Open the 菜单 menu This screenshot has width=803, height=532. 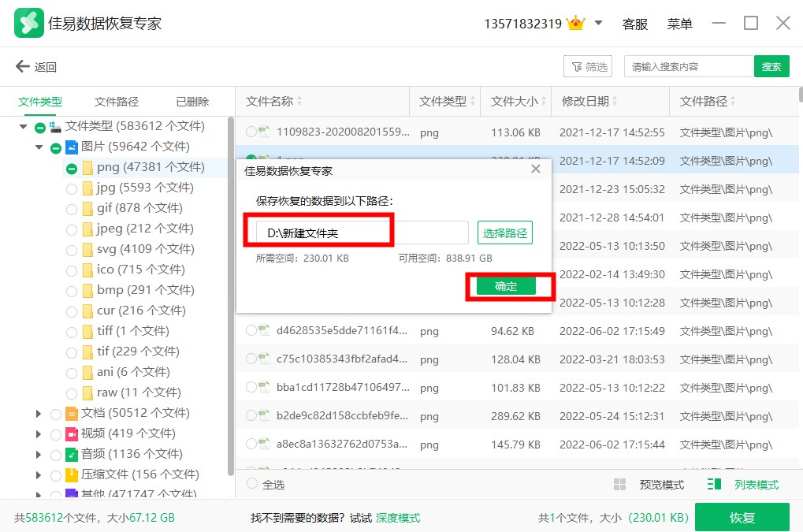pos(679,24)
